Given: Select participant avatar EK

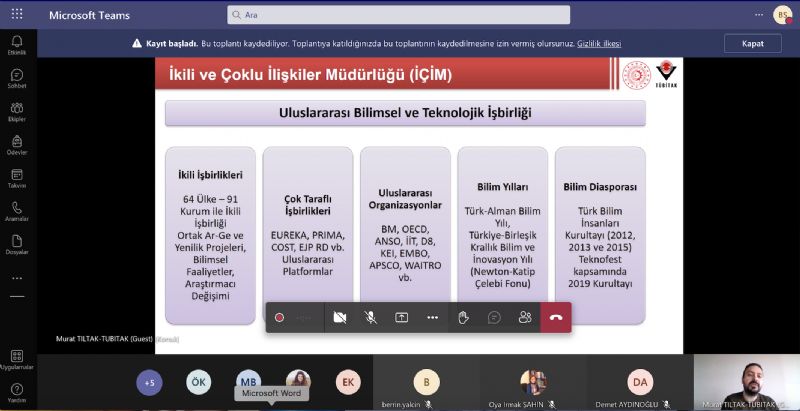Looking at the screenshot, I should 348,382.
